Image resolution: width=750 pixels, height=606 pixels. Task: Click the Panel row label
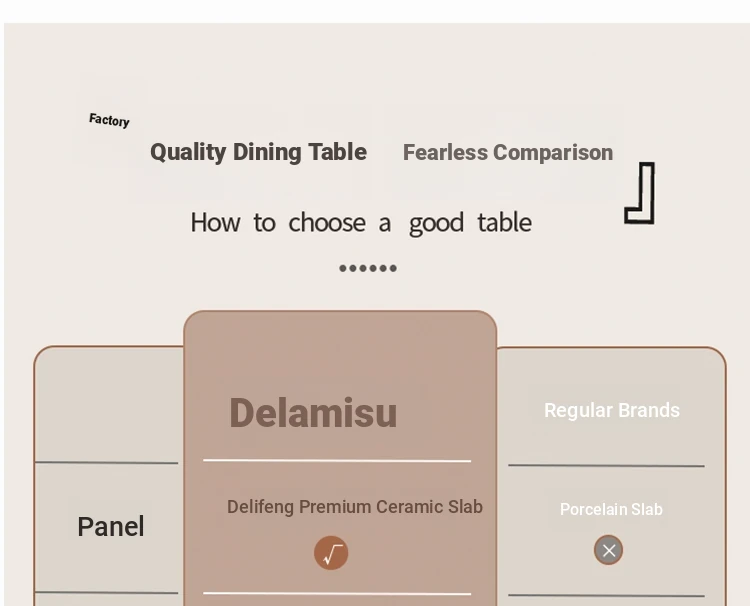click(x=111, y=527)
